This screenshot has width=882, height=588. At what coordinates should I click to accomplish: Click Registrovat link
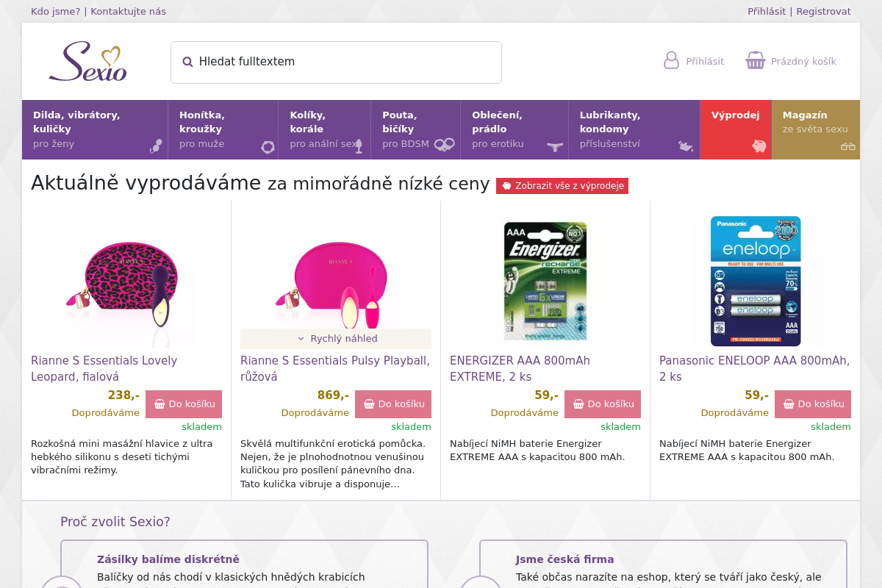point(823,11)
